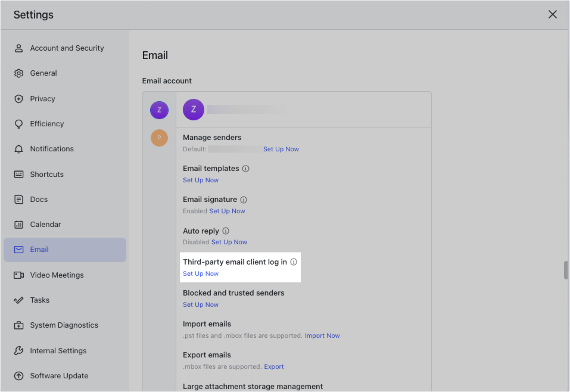This screenshot has height=392, width=570.
Task: Click the Auto reply info icon
Action: pyautogui.click(x=225, y=231)
